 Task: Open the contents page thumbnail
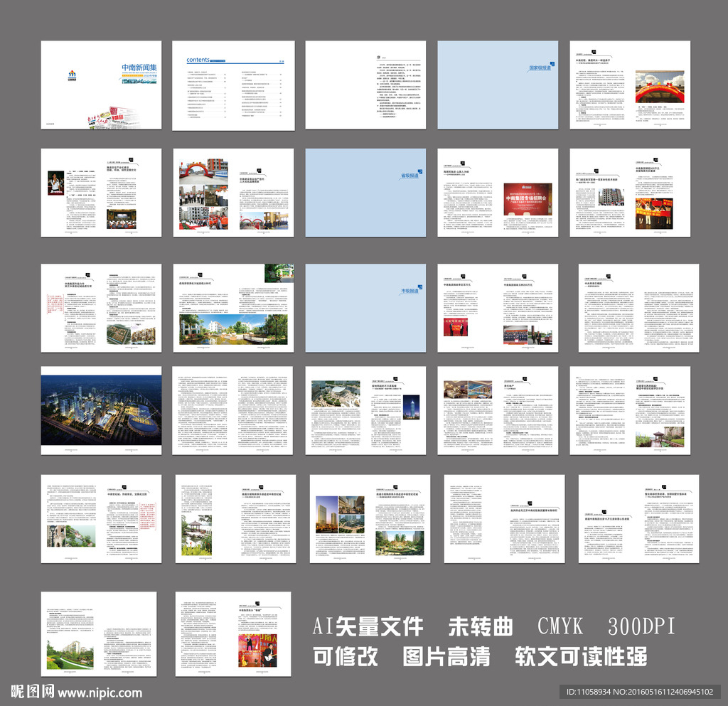233,85
